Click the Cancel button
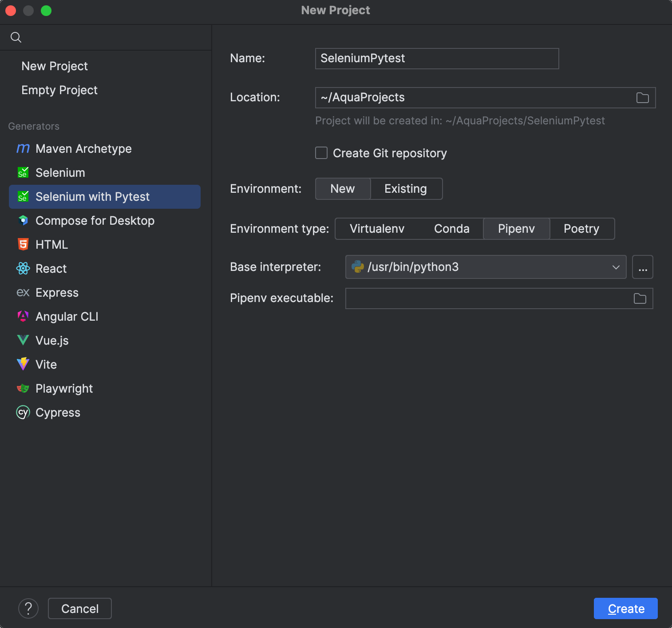The width and height of the screenshot is (672, 628). [79, 608]
